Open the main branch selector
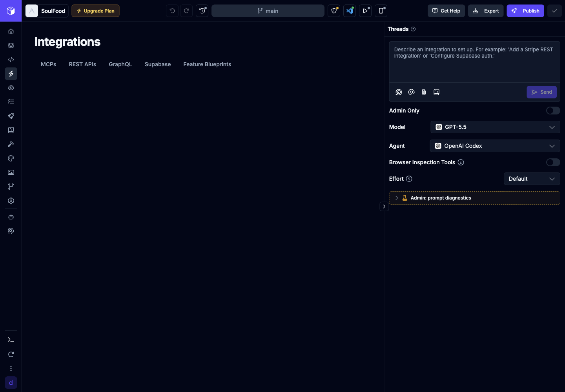 268,11
